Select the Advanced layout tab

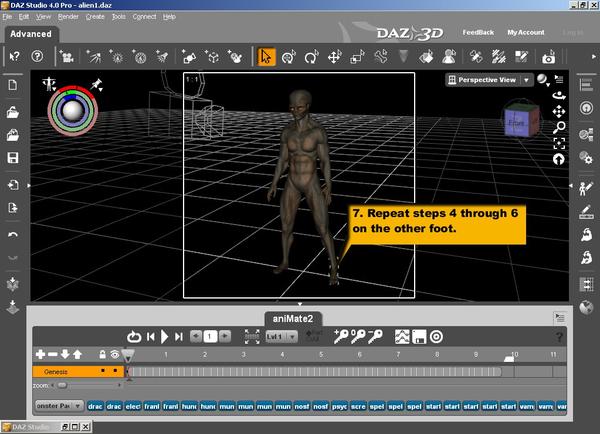pos(31,34)
